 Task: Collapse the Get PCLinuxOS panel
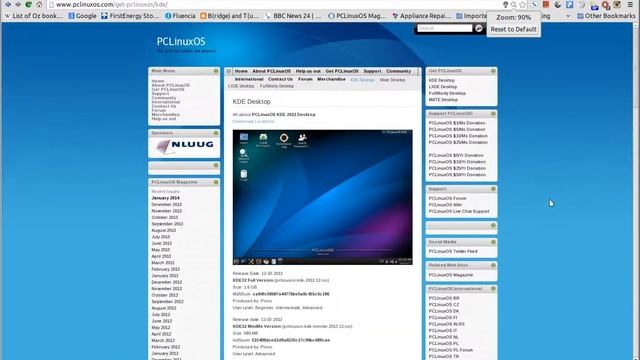(x=493, y=71)
